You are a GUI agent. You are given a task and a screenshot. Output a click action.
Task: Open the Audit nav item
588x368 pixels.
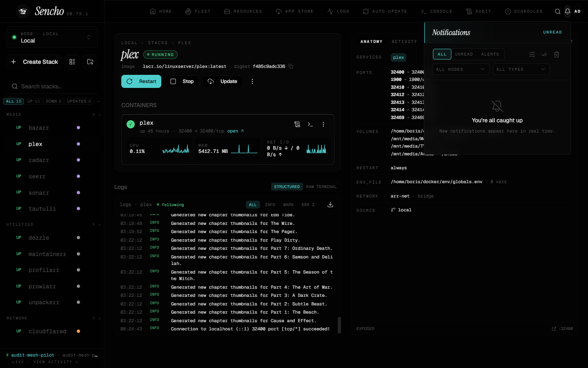point(479,11)
